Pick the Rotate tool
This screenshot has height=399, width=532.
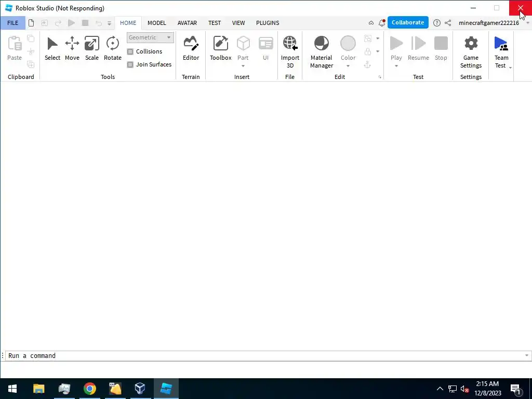tap(112, 48)
